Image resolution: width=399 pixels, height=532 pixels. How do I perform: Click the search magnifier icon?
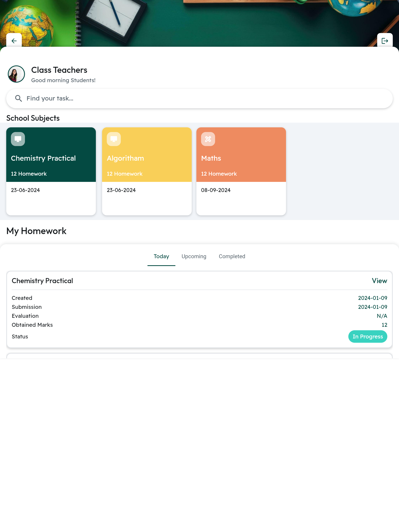click(19, 98)
